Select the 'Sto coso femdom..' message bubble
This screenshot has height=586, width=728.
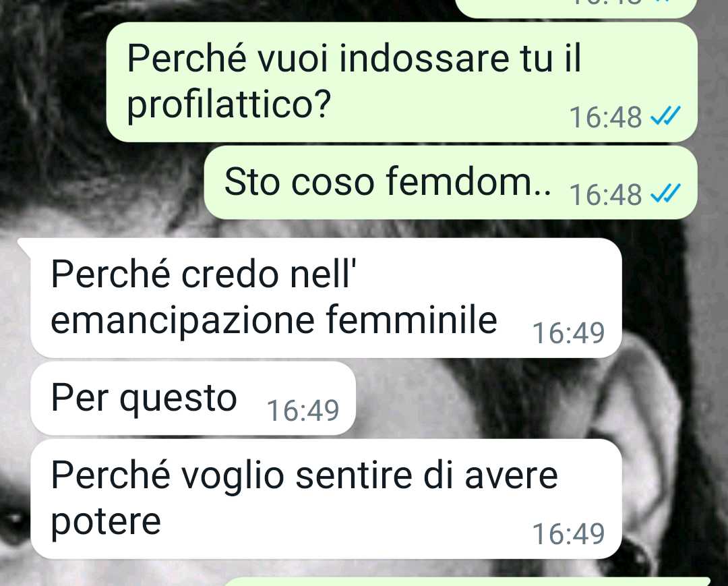(x=451, y=183)
